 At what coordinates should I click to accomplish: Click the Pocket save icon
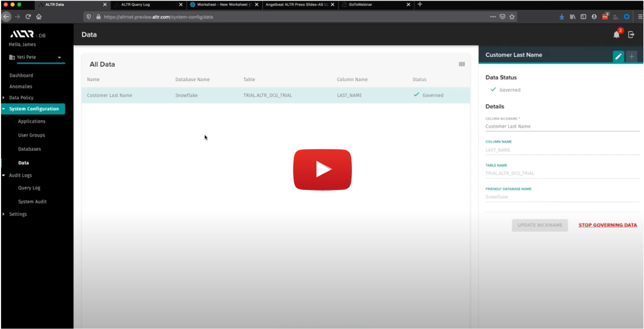point(502,17)
